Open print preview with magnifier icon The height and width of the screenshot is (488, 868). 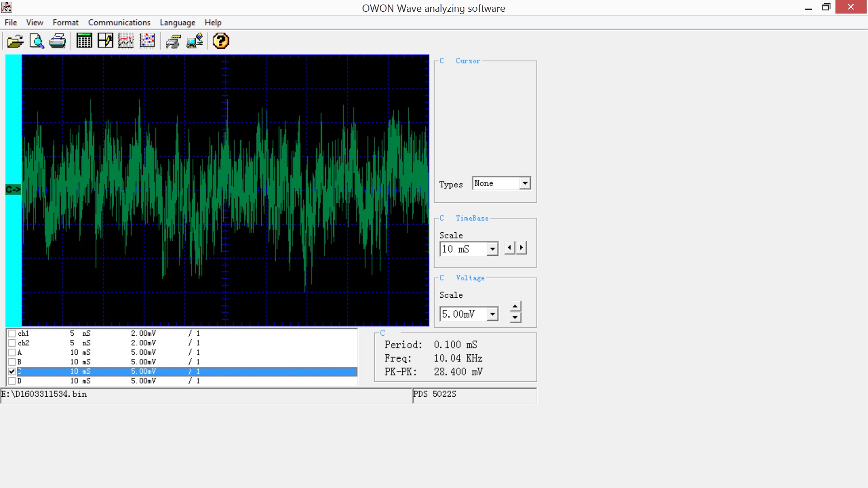(37, 41)
